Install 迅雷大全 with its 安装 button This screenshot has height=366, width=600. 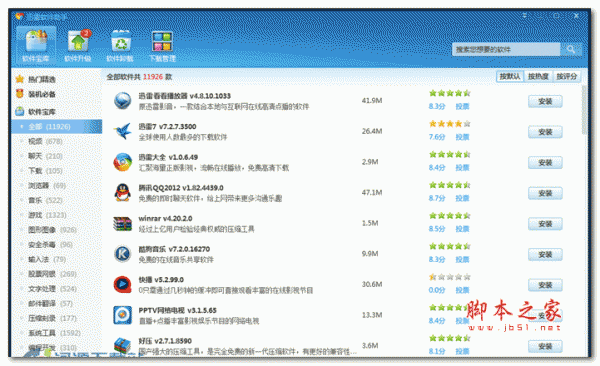tap(545, 163)
